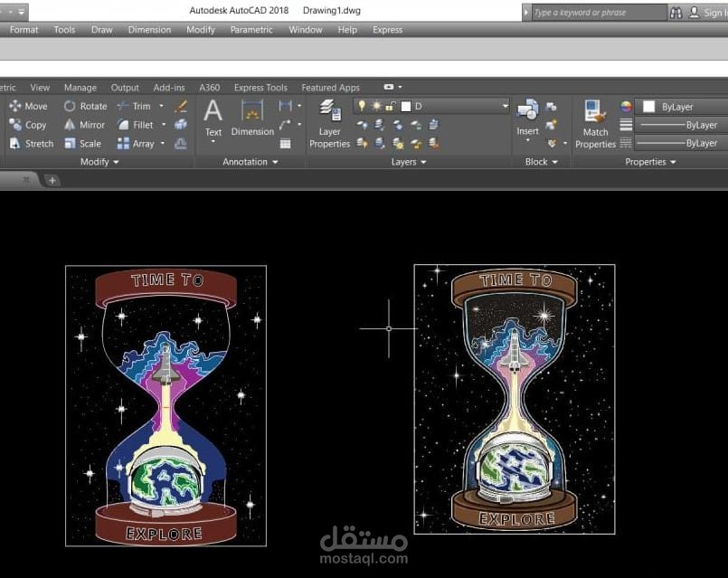This screenshot has height=578, width=728.
Task: Click the Linetype icon in Properties
Action: tap(626, 143)
